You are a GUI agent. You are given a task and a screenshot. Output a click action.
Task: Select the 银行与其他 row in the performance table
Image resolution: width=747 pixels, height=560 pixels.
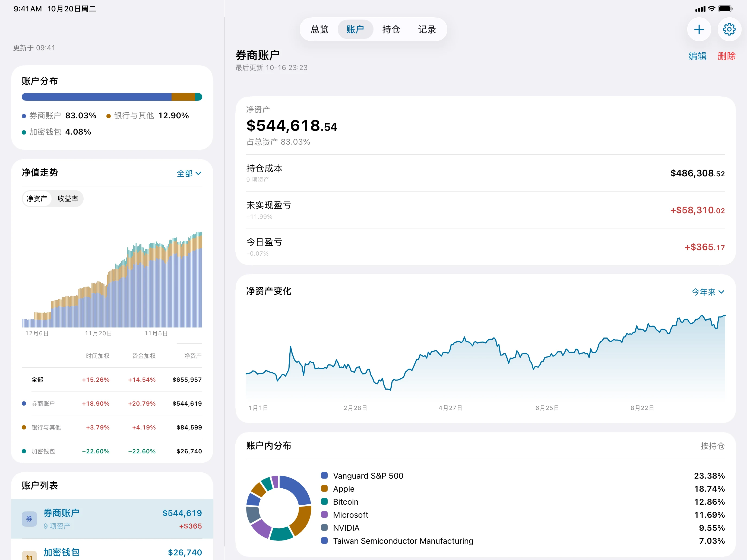(x=112, y=427)
